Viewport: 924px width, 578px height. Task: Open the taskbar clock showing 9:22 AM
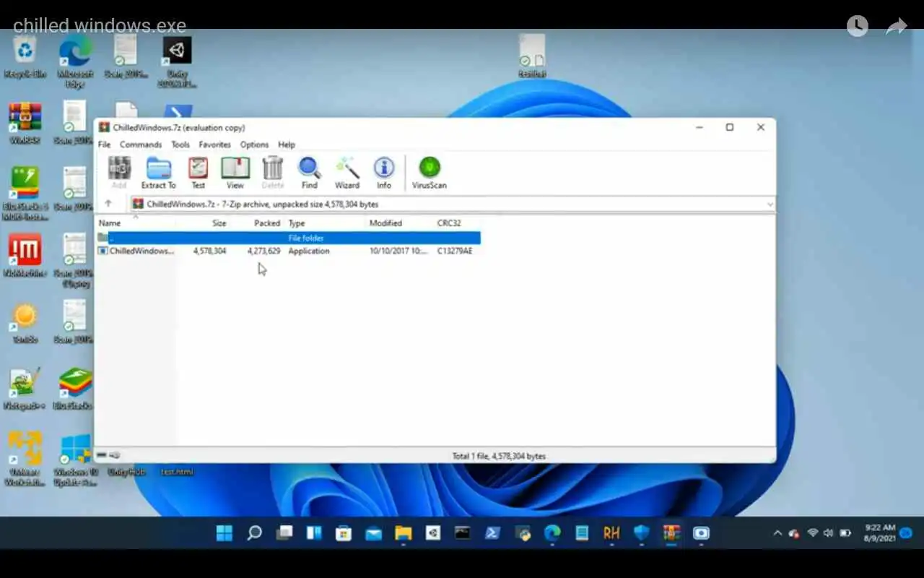pyautogui.click(x=879, y=533)
